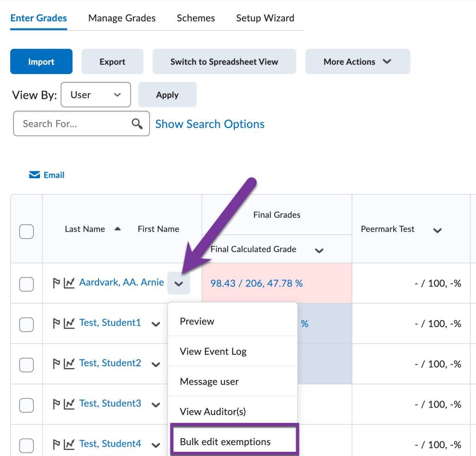The image size is (476, 456).
Task: Select View Event Log in the menu
Action: click(213, 352)
